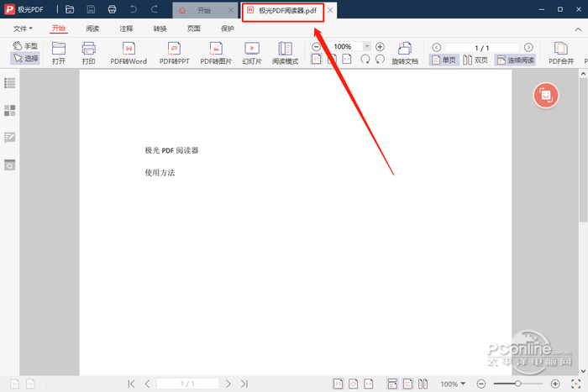Select actual size view in ribbon
This screenshot has height=392, width=588.
[x=316, y=60]
